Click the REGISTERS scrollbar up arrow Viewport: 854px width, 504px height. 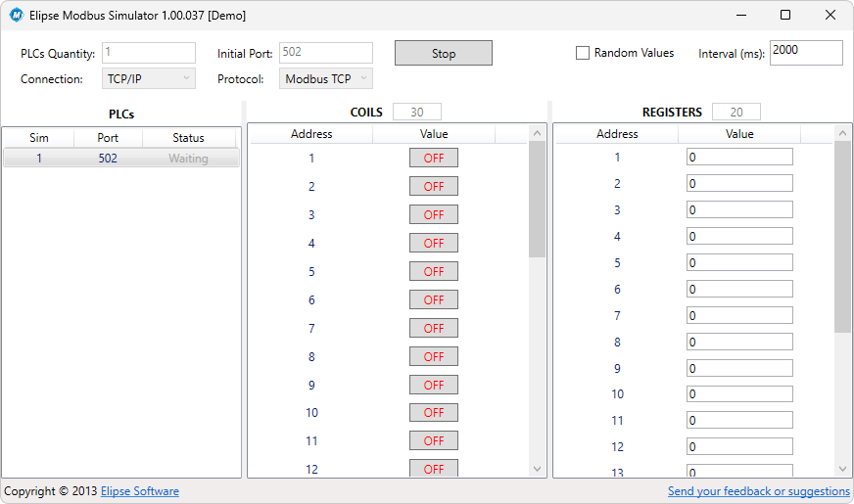[x=842, y=133]
